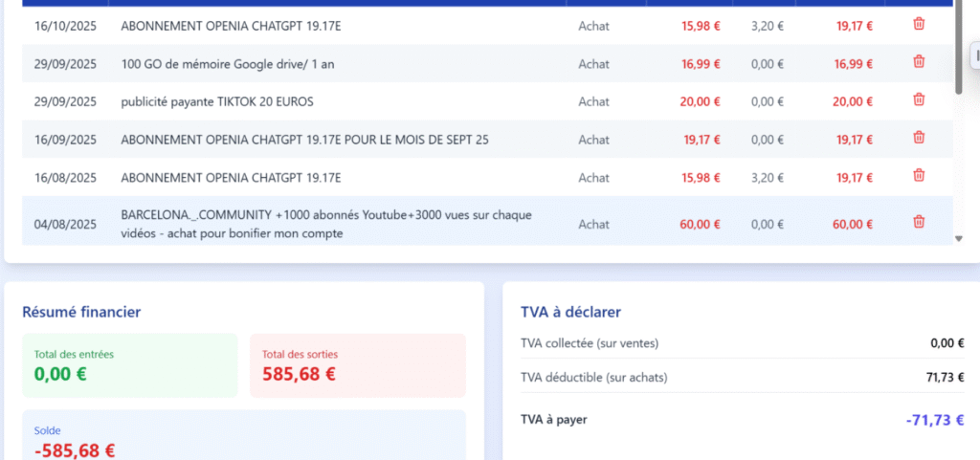Select the 29/09/2025 Google drive date cell
Image resolution: width=980 pixels, height=460 pixels.
tap(66, 64)
